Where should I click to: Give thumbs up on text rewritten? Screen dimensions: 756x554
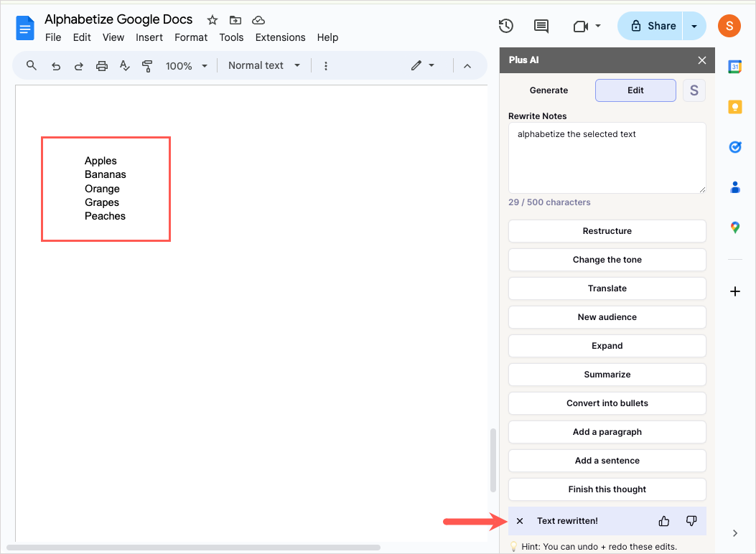[664, 521]
